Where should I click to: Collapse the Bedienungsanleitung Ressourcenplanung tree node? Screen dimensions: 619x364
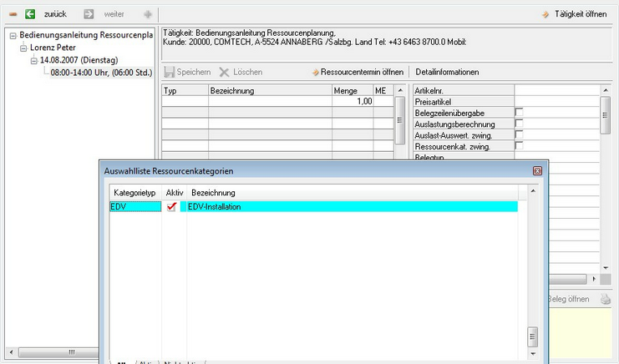13,37
